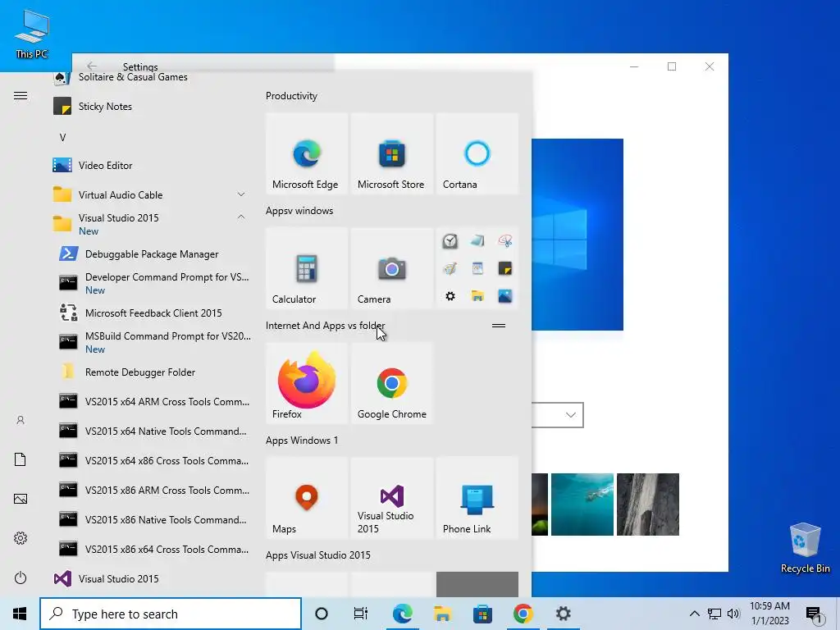Image resolution: width=840 pixels, height=630 pixels.
Task: Open the user account icon in Start sidebar
Action: (x=21, y=420)
